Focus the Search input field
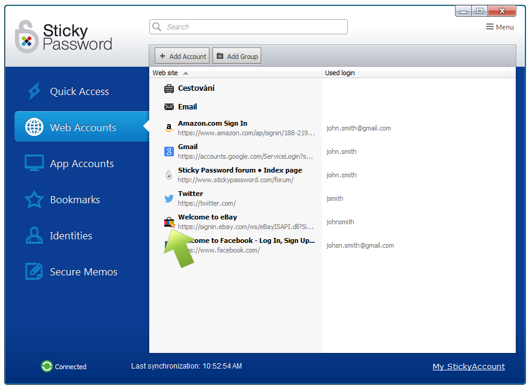 click(x=249, y=26)
